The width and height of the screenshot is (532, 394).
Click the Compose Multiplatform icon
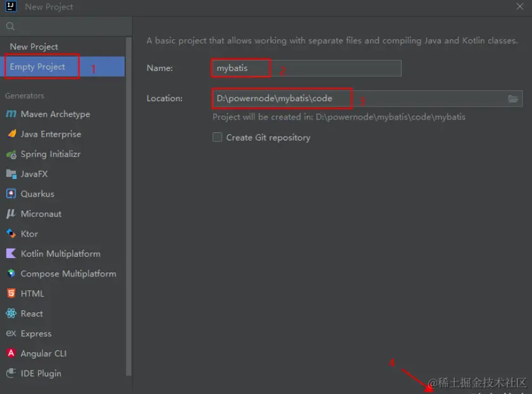[x=11, y=273]
